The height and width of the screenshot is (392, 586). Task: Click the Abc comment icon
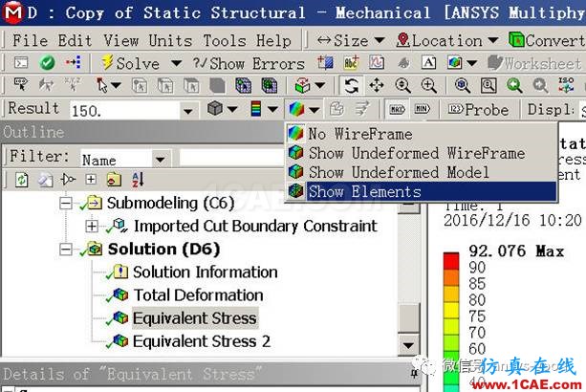click(351, 63)
